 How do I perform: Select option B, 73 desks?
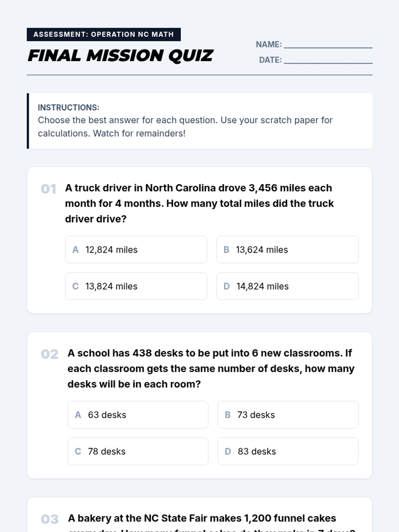pyautogui.click(x=288, y=415)
